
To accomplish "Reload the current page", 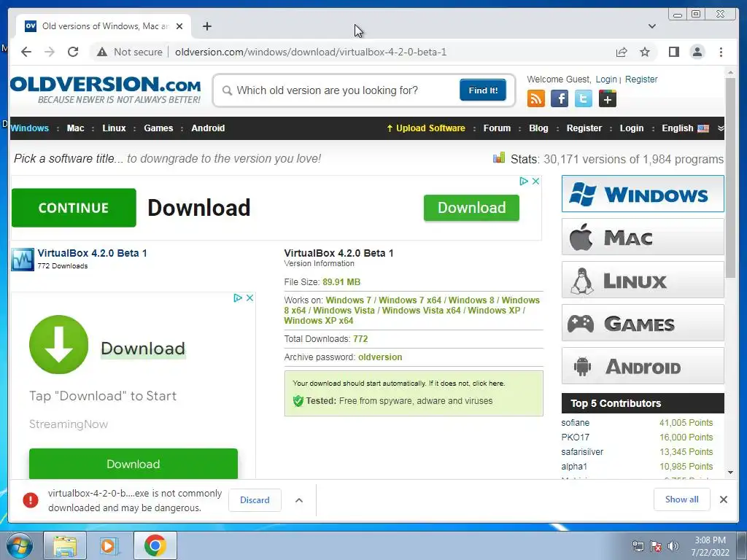I will click(73, 52).
